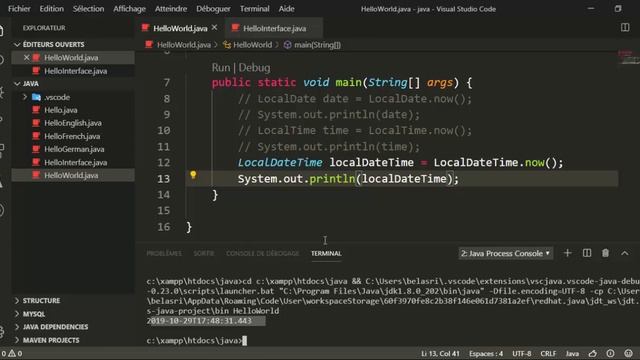
Task: Place cursor on line 12 LocalDateTime code
Action: pyautogui.click(x=400, y=162)
